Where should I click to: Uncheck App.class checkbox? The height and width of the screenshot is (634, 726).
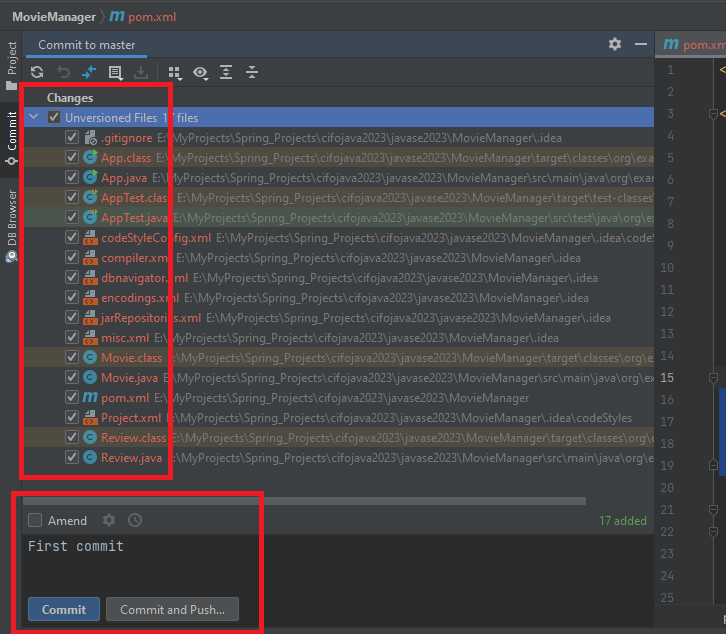click(72, 157)
